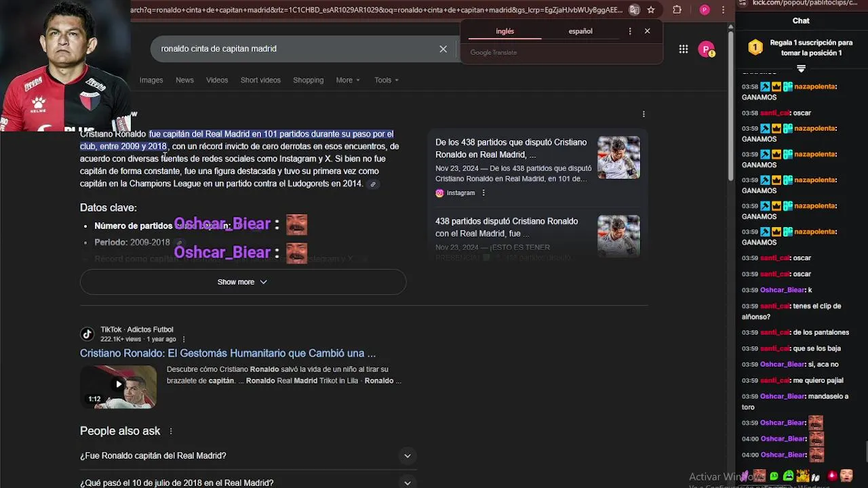The height and width of the screenshot is (488, 868).
Task: Click the Periodo: 2009-2018 bullet
Action: (x=132, y=242)
